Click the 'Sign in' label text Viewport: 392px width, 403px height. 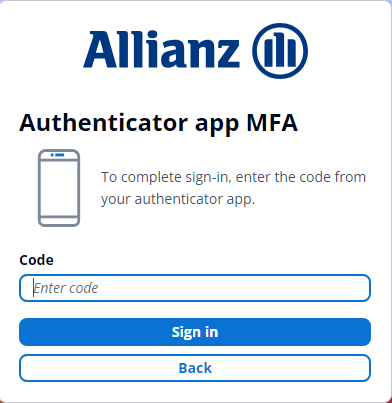195,332
